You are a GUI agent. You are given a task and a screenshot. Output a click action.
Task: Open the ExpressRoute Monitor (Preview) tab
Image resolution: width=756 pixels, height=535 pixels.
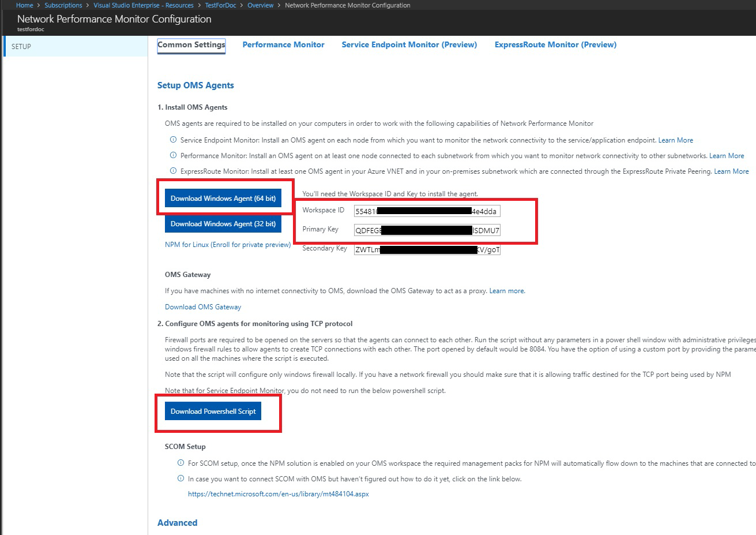click(x=555, y=44)
